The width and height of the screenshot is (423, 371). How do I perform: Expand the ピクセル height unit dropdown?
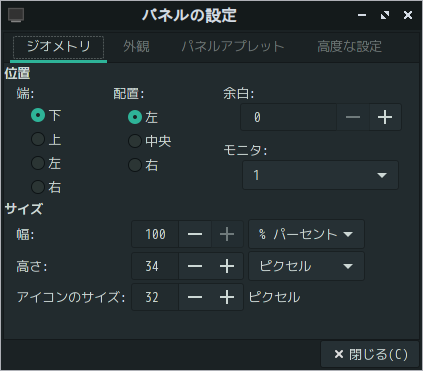tap(306, 266)
